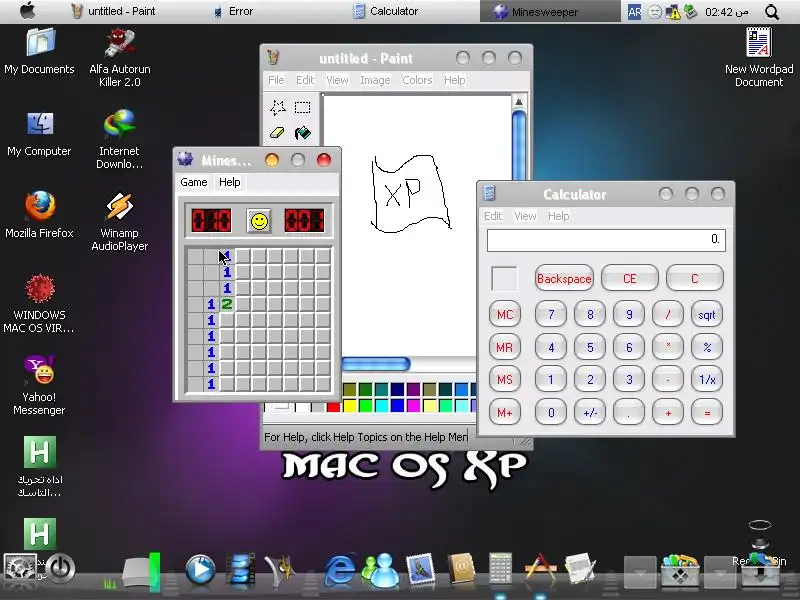Switch to untitled - Paint in the top bar
The width and height of the screenshot is (800, 600).
click(x=113, y=11)
